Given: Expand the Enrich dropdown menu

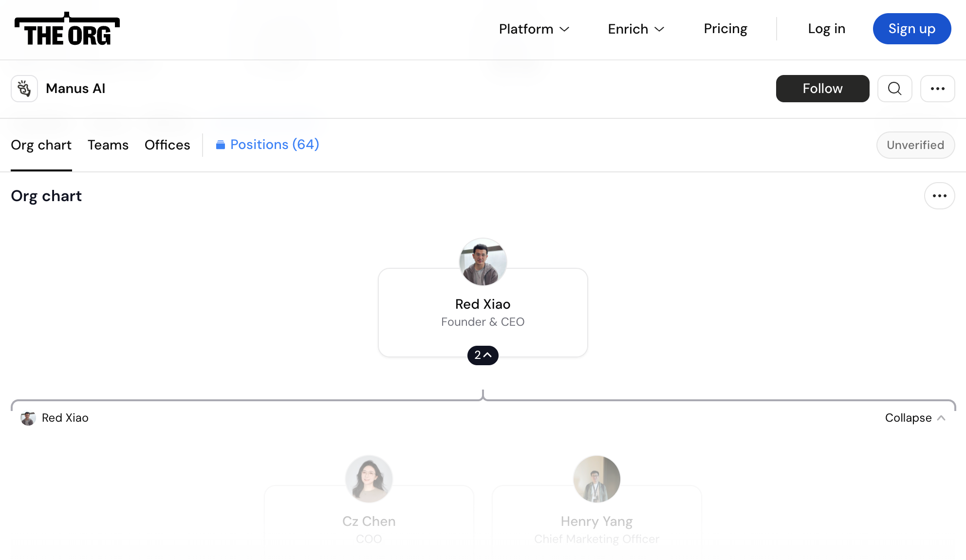Looking at the screenshot, I should (x=636, y=29).
